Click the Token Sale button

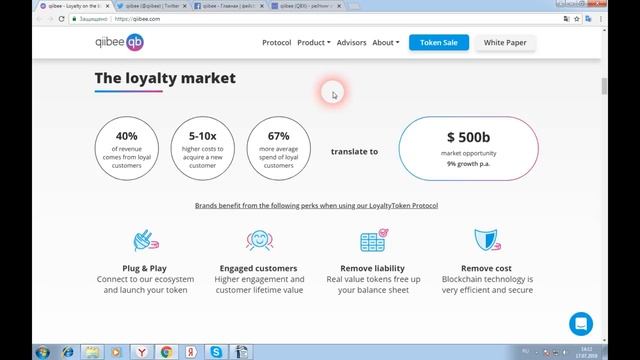pos(439,42)
